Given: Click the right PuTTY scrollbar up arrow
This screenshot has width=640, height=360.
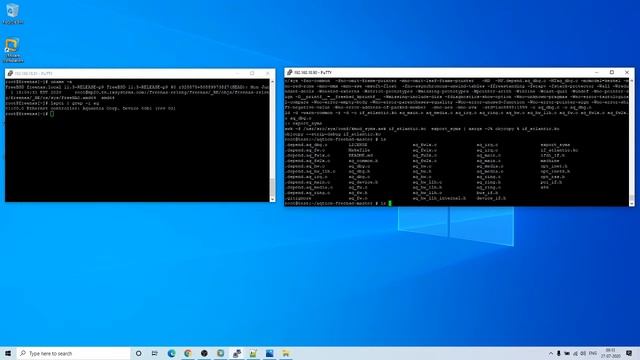Looking at the screenshot, I should coord(632,81).
